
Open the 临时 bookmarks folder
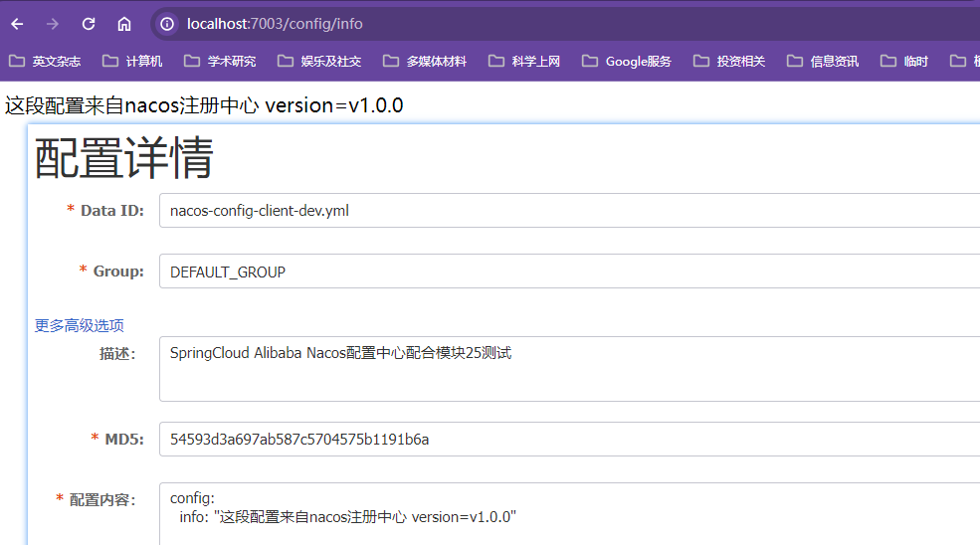pyautogui.click(x=904, y=62)
